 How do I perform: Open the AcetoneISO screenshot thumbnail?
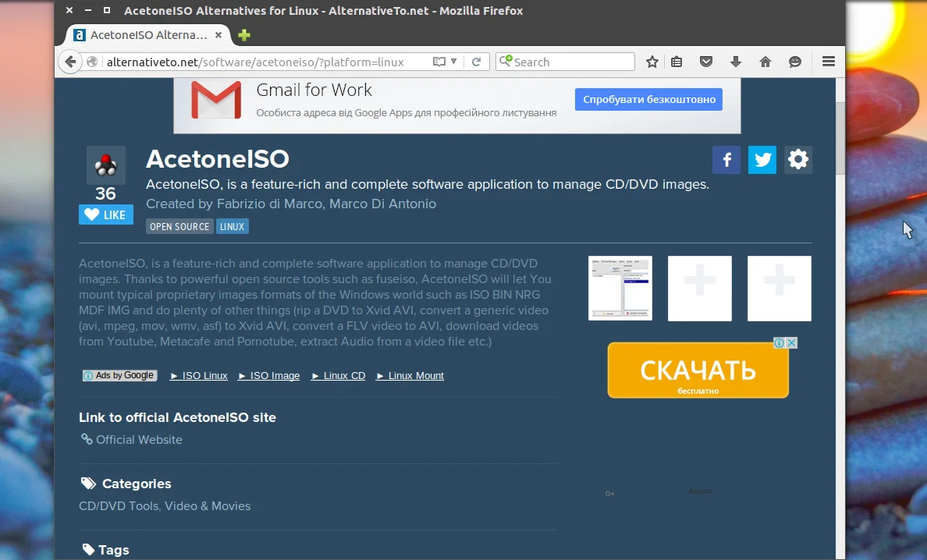(x=620, y=289)
